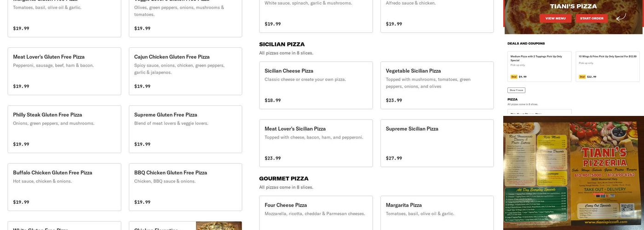Open BBQ Chicken Gluten Free Pizza
Viewport: 644px width, 230px height.
point(185,187)
